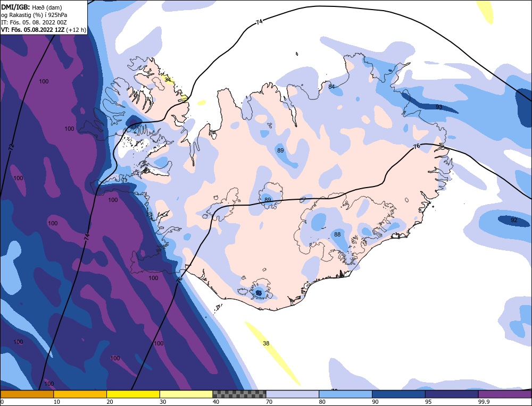This screenshot has height=406, width=532.
Task: Select the 20–30 bright yellow legend swatch
Action: tap(133, 394)
